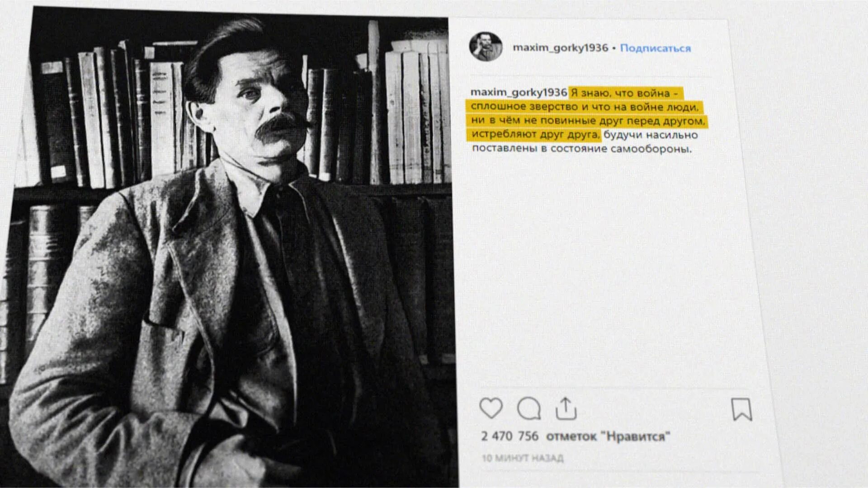Click caption line "поставлены в состояние самообороны"
868x488 pixels.
pyautogui.click(x=582, y=149)
